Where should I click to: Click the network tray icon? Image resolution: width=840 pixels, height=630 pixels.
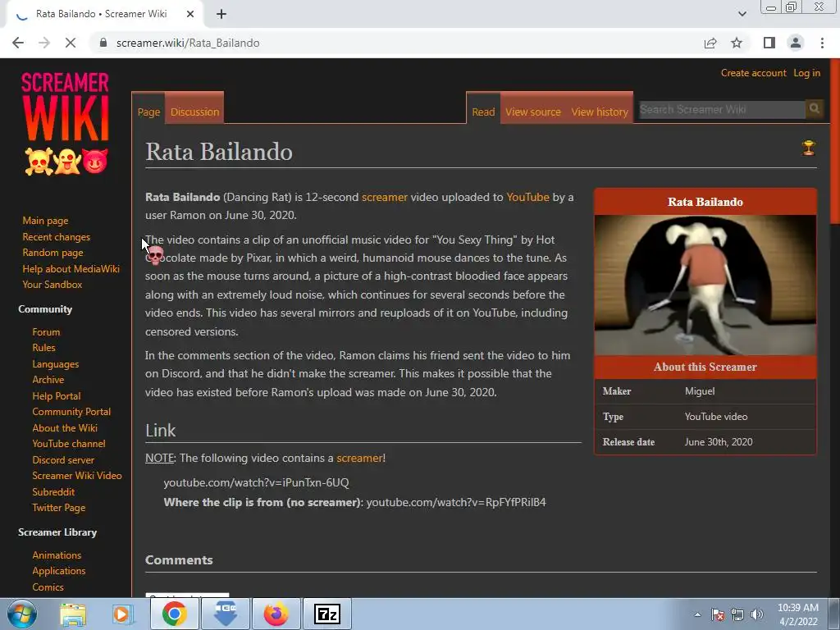point(737,614)
